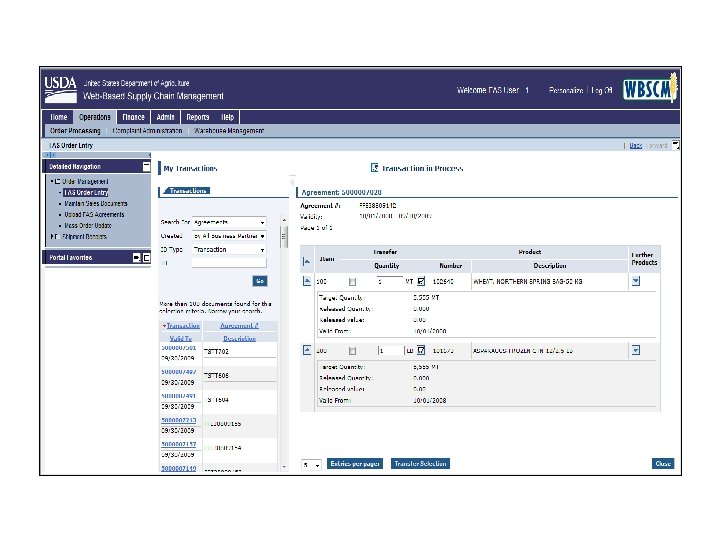Open the Operations tab
The image size is (720, 540).
[95, 117]
